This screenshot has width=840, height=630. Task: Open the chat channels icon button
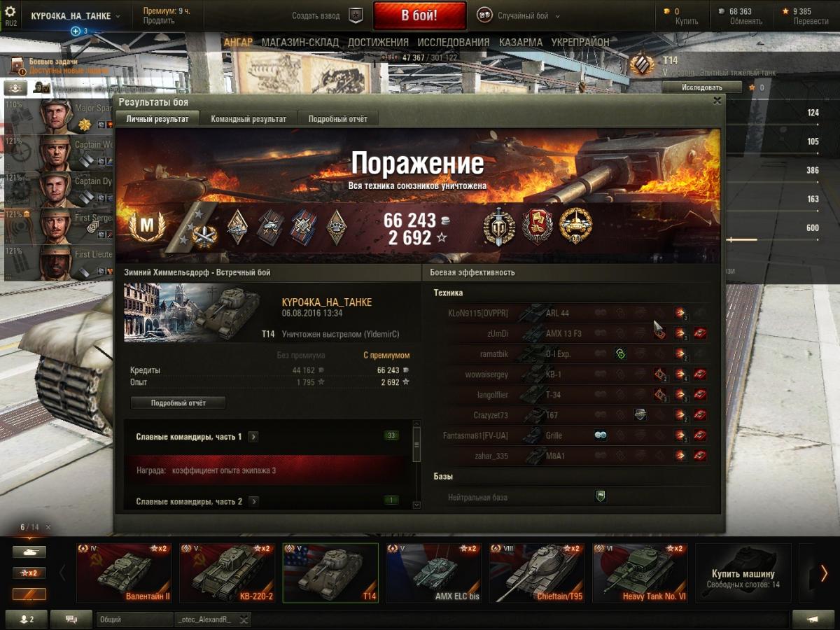point(70,619)
